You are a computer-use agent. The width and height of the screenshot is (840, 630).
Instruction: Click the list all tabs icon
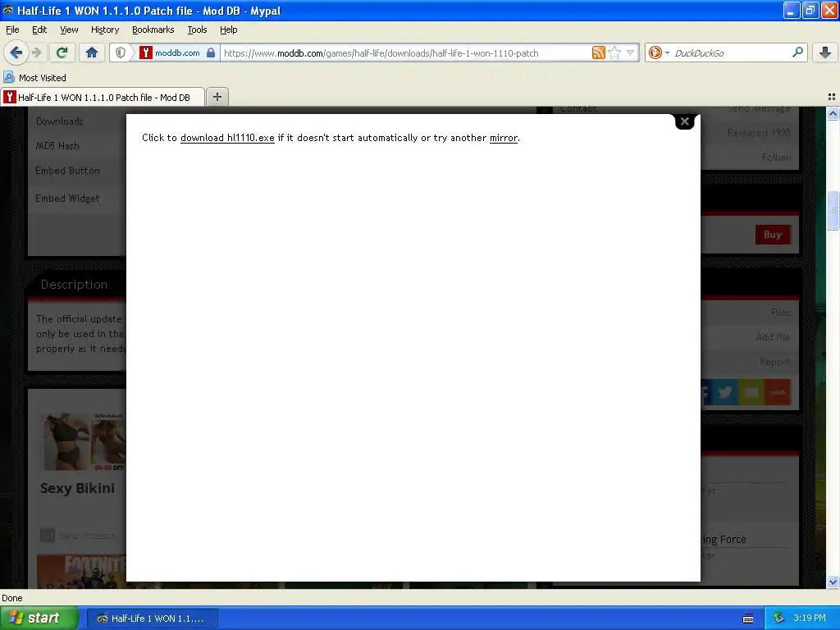click(832, 97)
